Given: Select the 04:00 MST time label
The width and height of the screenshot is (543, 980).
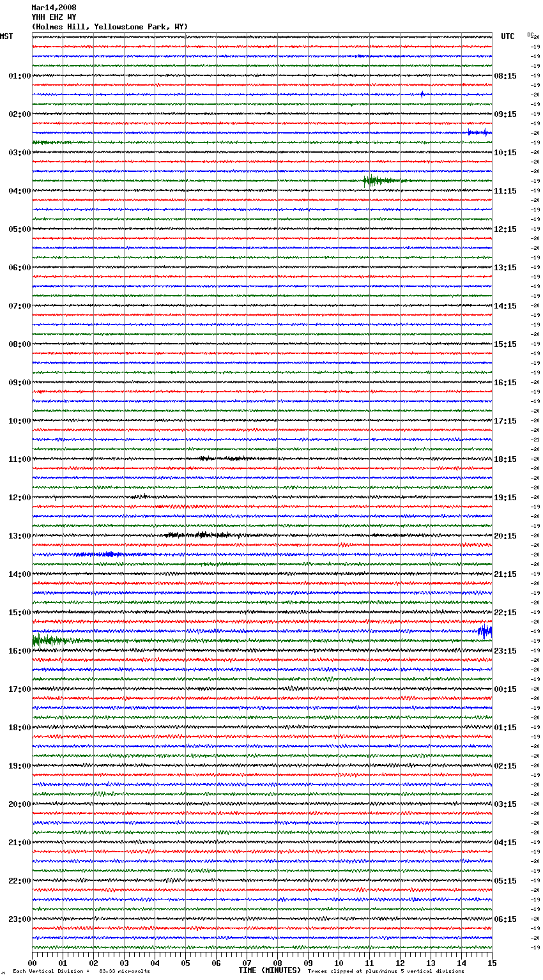Looking at the screenshot, I should (20, 191).
